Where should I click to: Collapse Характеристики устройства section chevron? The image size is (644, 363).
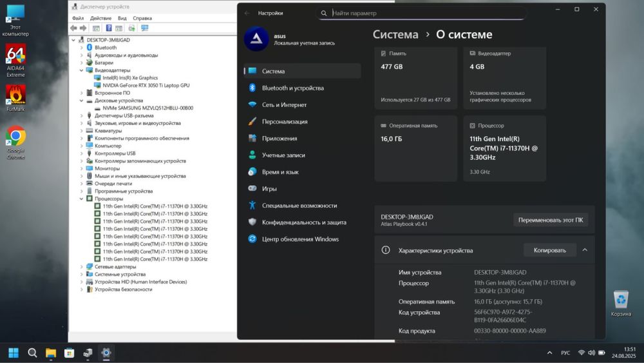click(x=585, y=250)
